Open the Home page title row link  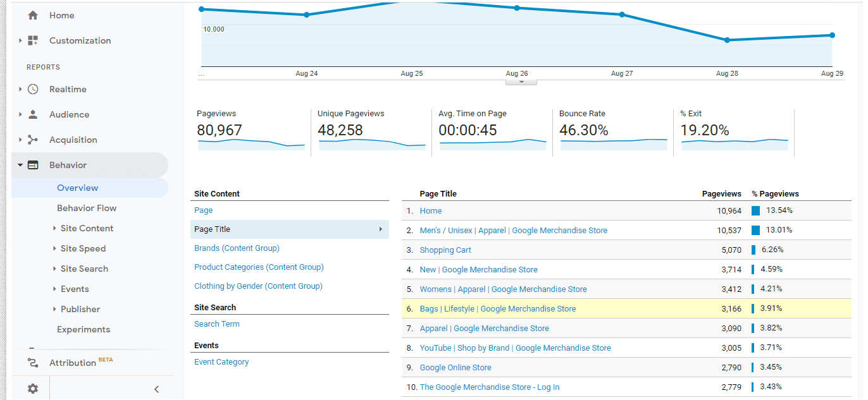pyautogui.click(x=431, y=211)
